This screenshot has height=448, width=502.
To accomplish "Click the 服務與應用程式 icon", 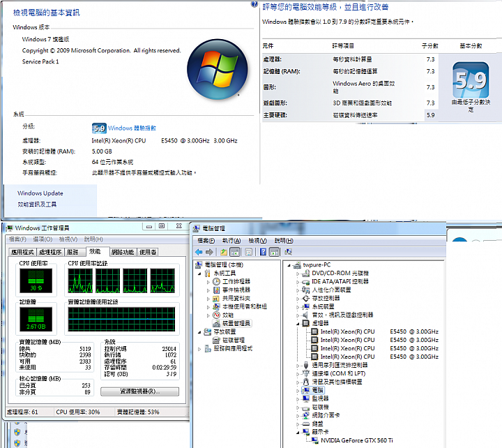I will coord(208,348).
